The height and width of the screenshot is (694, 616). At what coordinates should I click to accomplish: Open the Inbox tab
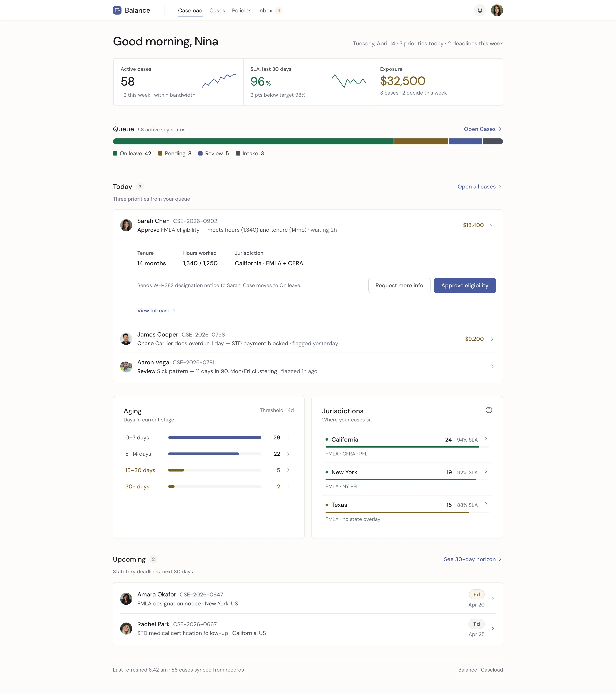265,10
